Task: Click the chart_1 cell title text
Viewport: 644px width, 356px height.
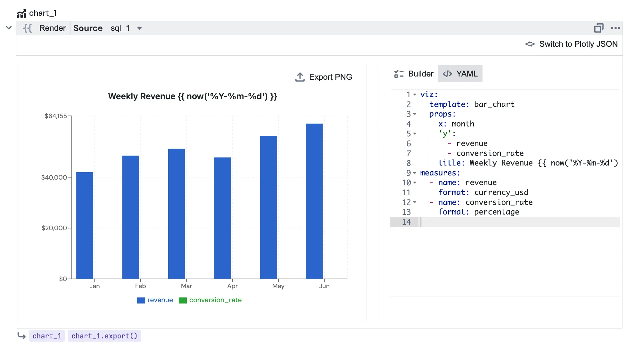Action: point(43,13)
